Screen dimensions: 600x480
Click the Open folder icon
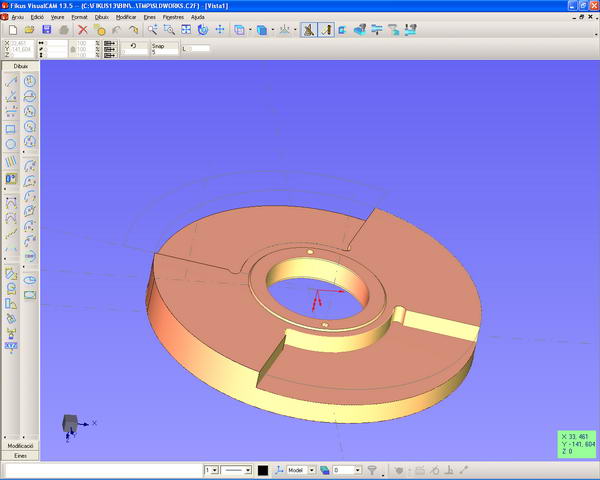coord(30,30)
